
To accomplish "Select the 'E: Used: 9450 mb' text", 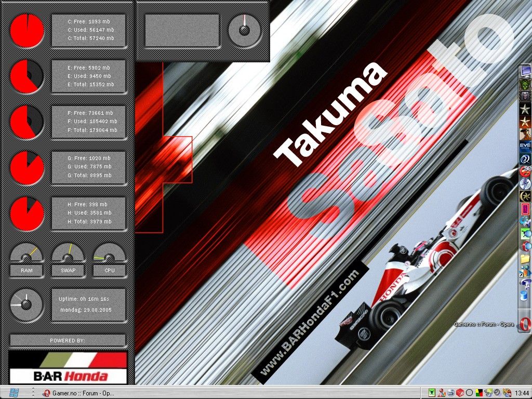I will [89, 76].
